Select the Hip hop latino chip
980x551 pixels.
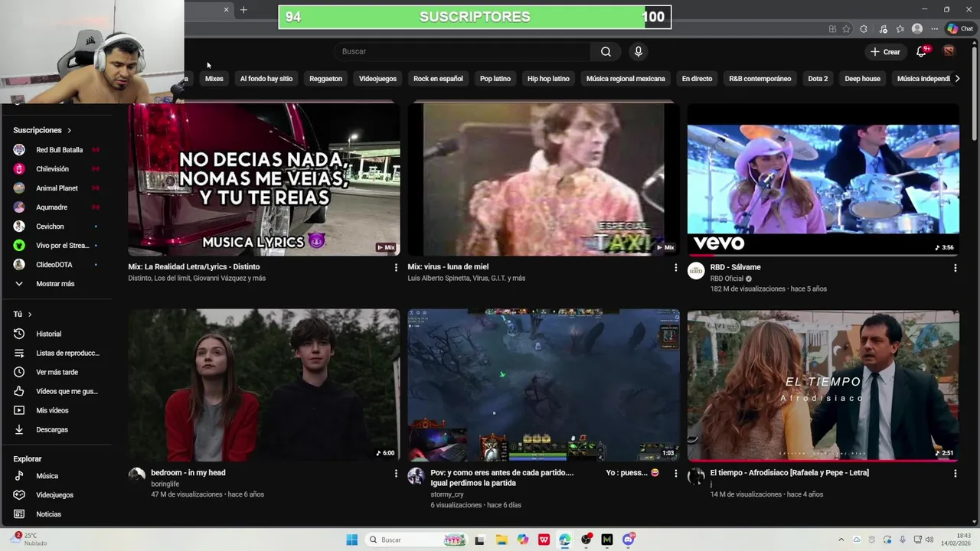548,79
